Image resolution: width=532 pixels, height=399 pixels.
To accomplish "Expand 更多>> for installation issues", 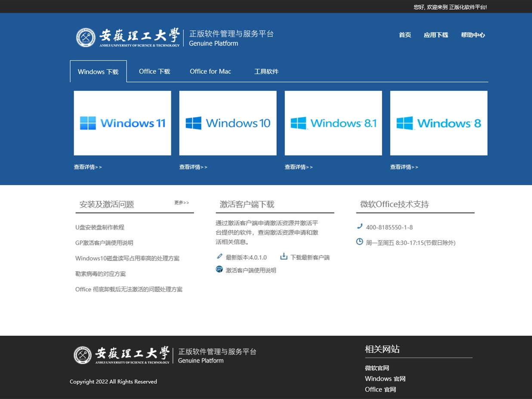I will point(182,203).
